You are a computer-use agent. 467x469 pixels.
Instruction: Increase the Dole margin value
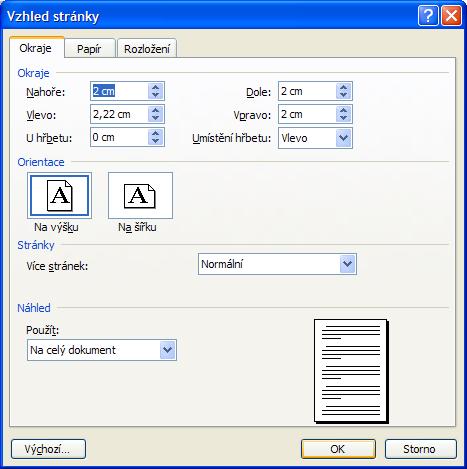pyautogui.click(x=344, y=87)
